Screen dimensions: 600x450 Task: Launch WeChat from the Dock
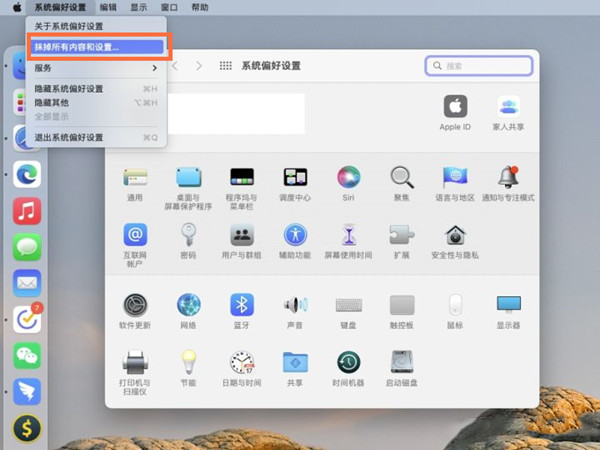click(x=27, y=356)
